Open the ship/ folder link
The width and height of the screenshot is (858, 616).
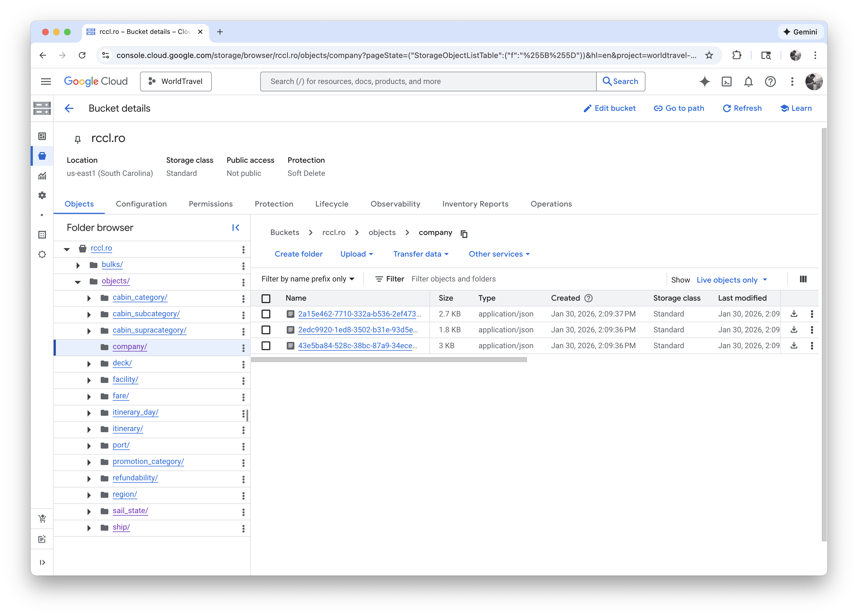point(121,527)
